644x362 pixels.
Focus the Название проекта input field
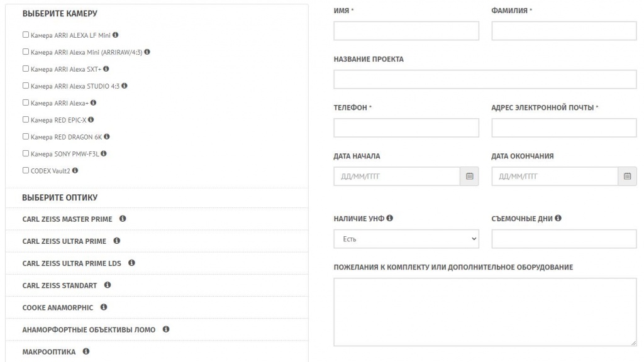pyautogui.click(x=485, y=79)
